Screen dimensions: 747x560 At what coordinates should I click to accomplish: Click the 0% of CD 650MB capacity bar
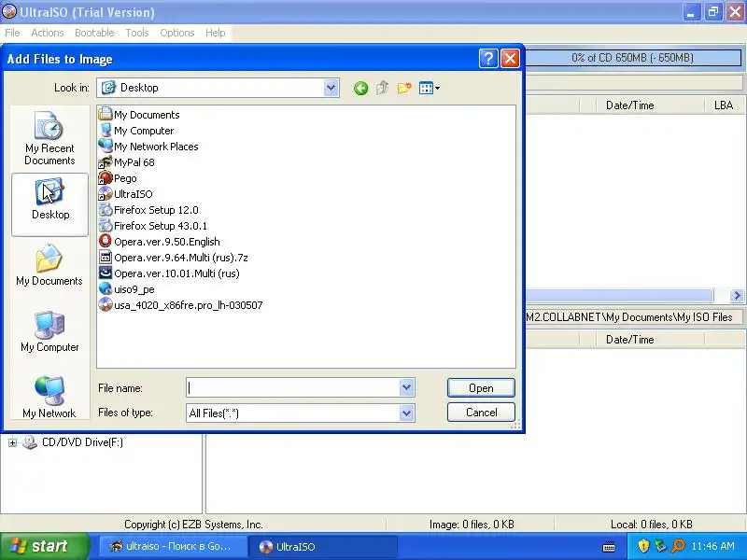point(632,58)
